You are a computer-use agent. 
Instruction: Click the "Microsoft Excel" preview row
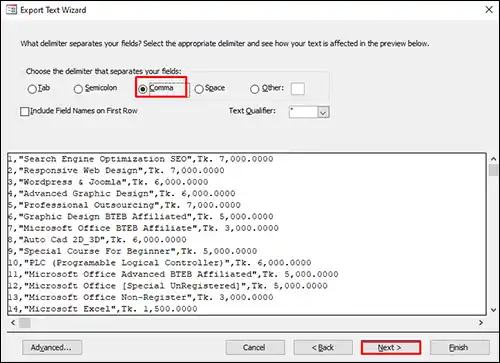click(x=247, y=309)
